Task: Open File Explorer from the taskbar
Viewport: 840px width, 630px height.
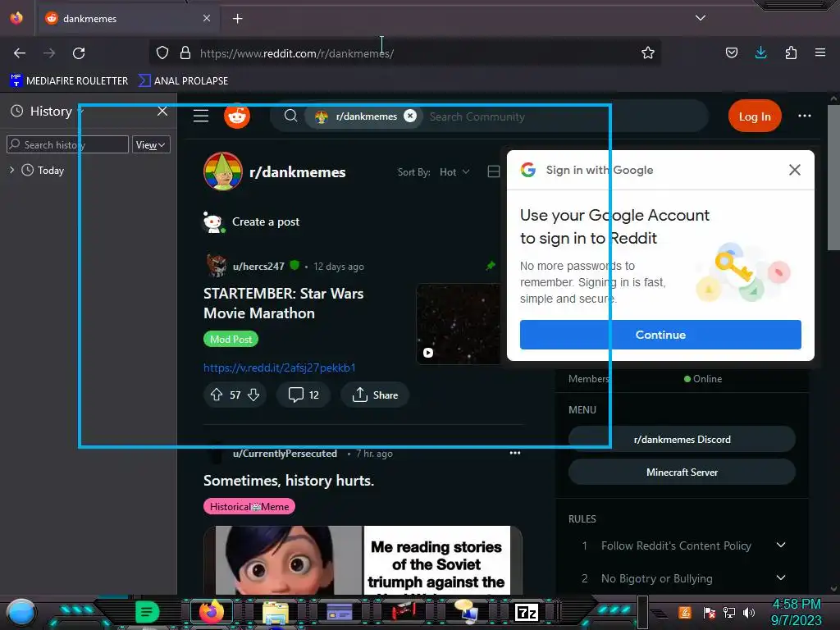Action: tap(276, 613)
